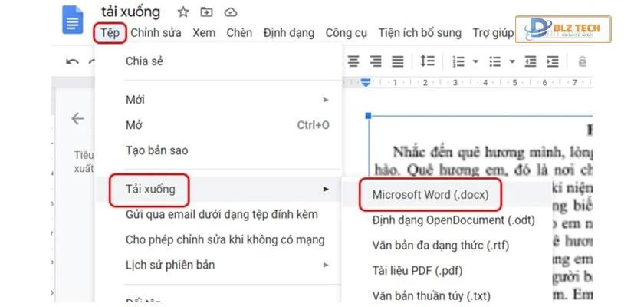Click the increase indent icon

click(553, 61)
